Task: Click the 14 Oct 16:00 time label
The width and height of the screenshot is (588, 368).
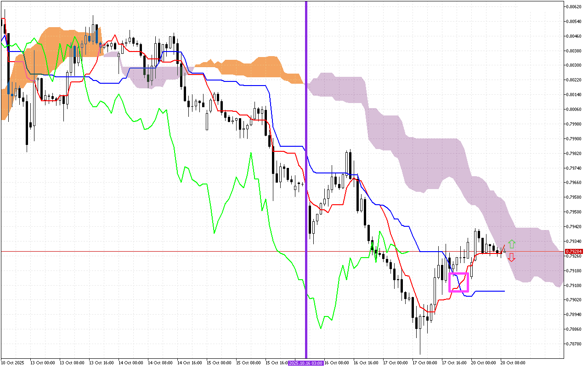Action: click(189, 363)
